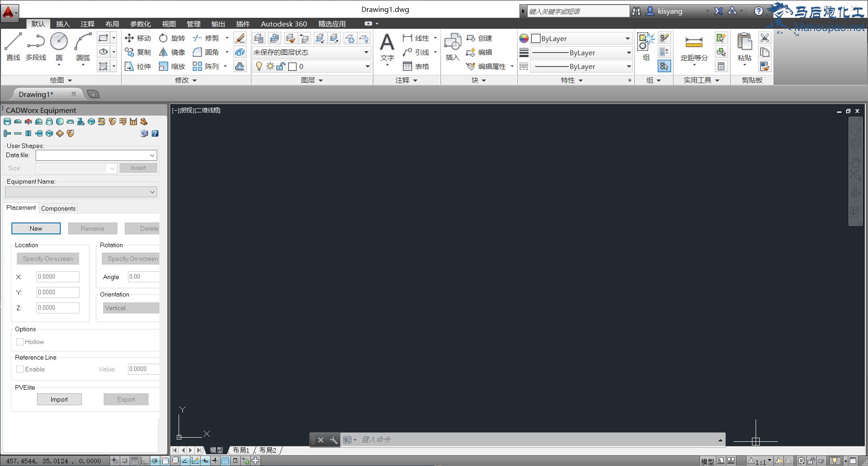Switch to the 布局1 layout tab
Image resolution: width=868 pixels, height=466 pixels.
[241, 450]
